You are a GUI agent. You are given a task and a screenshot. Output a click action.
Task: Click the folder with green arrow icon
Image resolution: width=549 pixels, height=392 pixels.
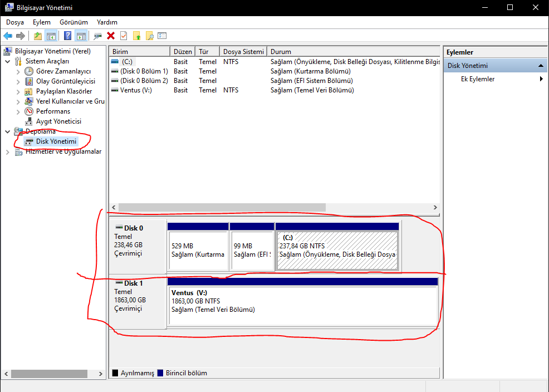(136, 36)
